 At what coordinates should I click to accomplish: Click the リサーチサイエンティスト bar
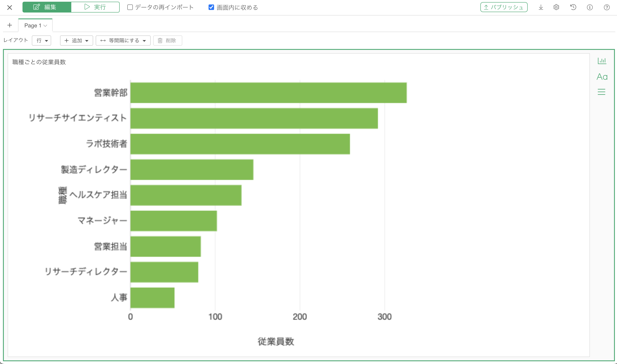pos(254,118)
